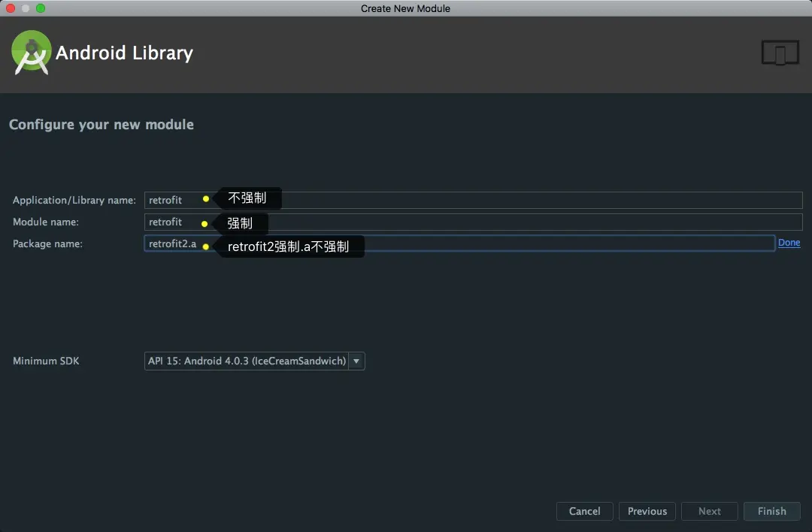This screenshot has width=812, height=532.
Task: Close the Create New Module window
Action: click(x=11, y=8)
